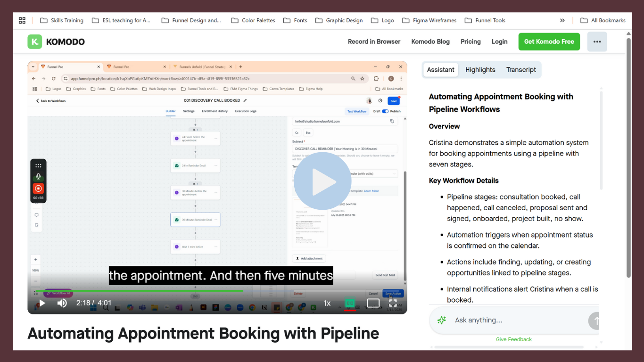Screen dimensions: 644x362
Task: Change playback speed from 1x
Action: (327, 303)
